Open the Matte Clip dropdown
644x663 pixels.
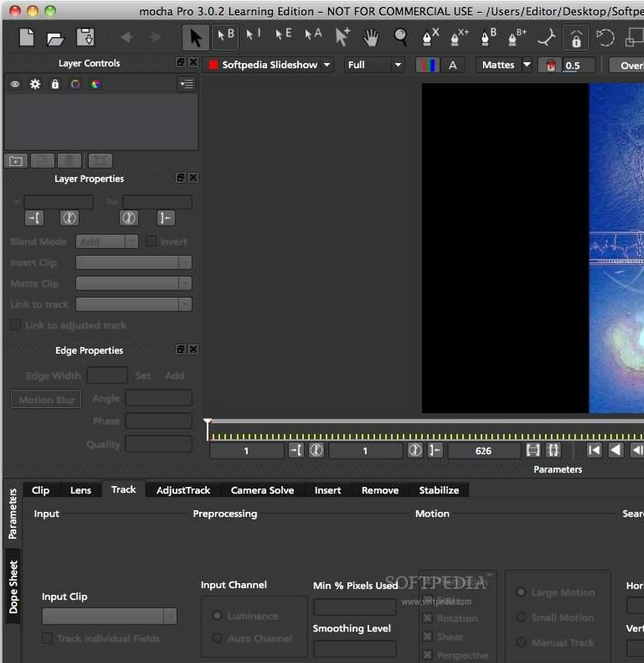coord(134,283)
